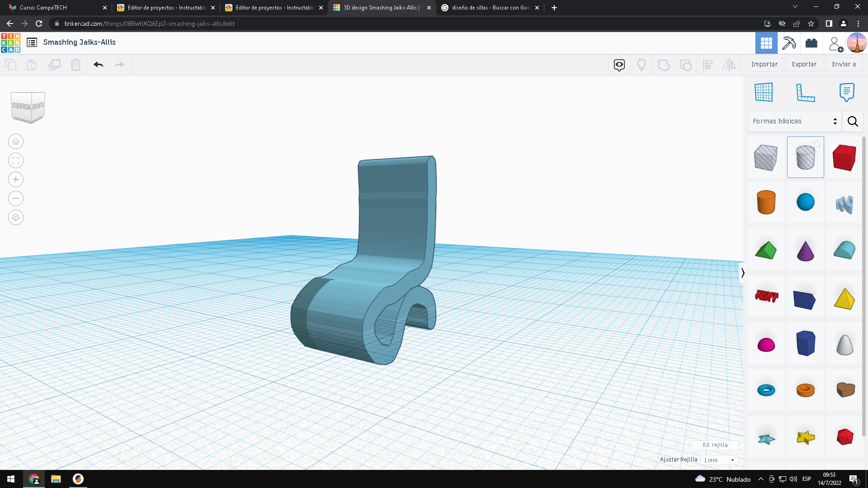Zoom out with the minus button

point(16,198)
